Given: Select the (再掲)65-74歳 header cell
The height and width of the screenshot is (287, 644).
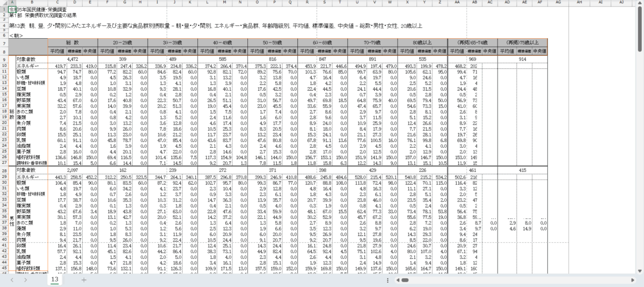Looking at the screenshot, I should pyautogui.click(x=472, y=42).
